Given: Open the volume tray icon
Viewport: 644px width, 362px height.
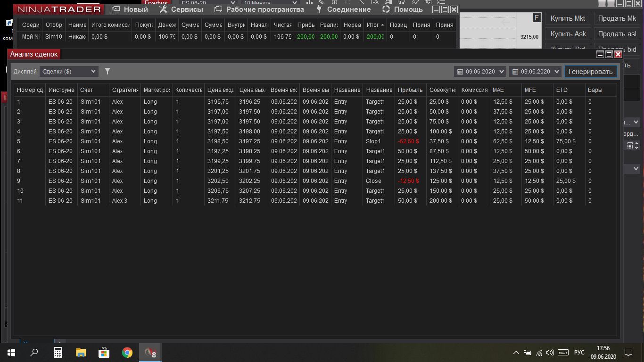Looking at the screenshot, I should click(x=550, y=352).
